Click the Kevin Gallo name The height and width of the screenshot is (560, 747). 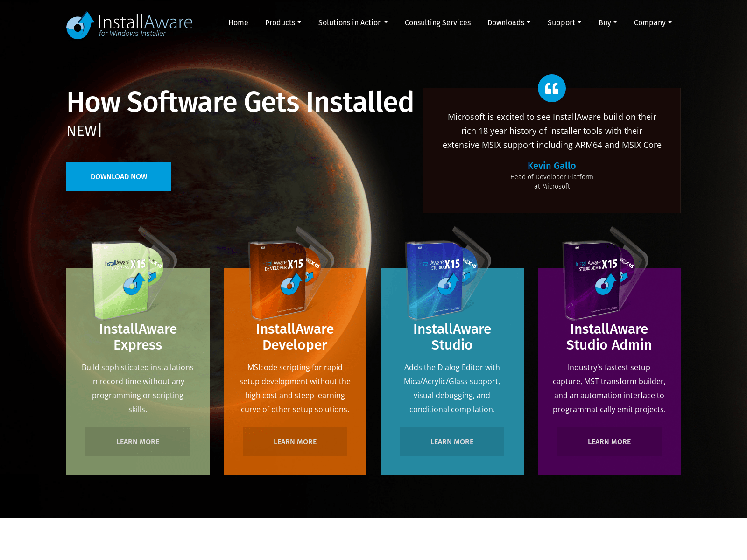tap(552, 166)
